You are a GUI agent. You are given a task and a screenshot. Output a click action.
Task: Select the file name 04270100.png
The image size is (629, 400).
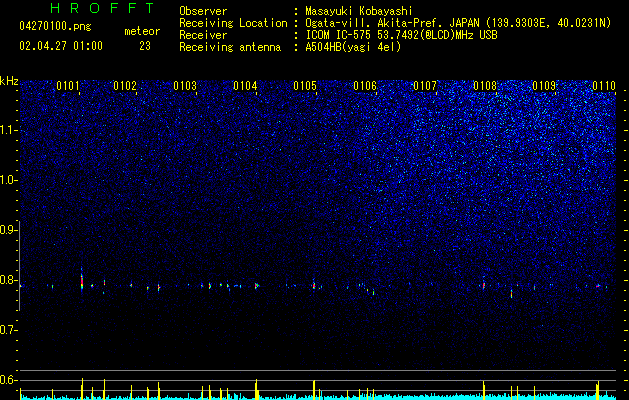coord(55,26)
